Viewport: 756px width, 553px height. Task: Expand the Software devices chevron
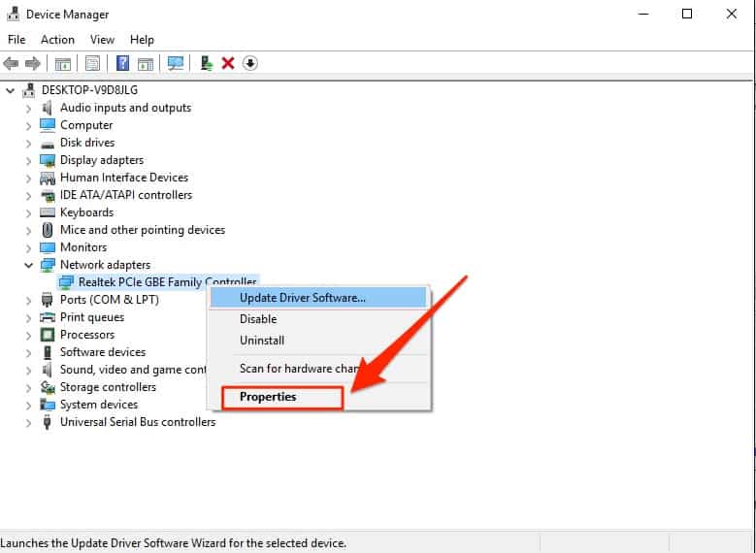coord(28,353)
